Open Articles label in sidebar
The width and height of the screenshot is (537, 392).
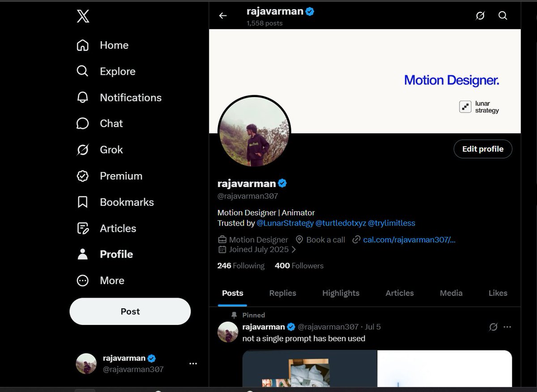118,228
